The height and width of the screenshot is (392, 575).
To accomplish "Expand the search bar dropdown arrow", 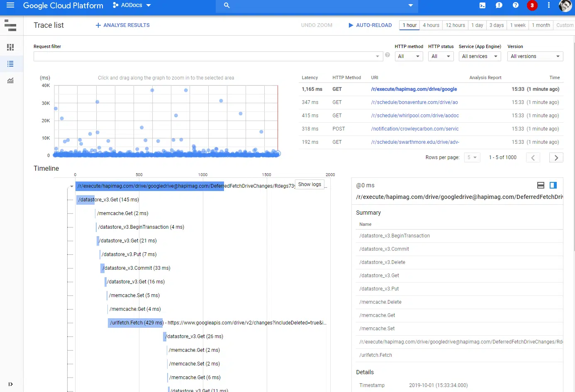I will point(411,5).
